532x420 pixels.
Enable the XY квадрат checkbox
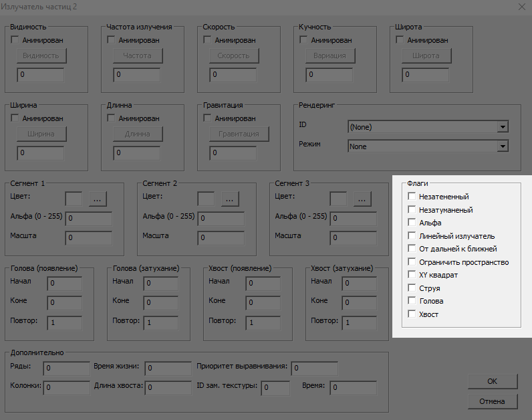coord(412,275)
